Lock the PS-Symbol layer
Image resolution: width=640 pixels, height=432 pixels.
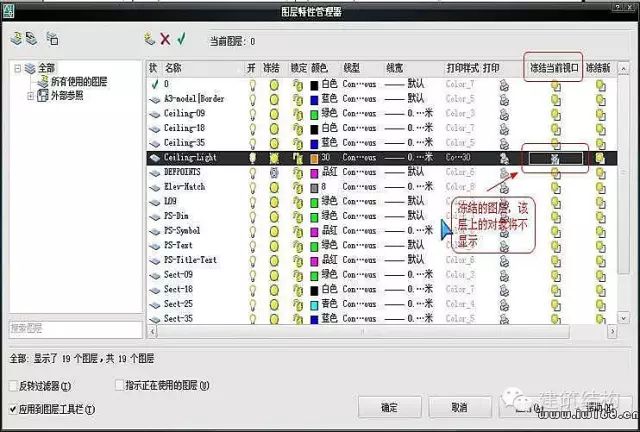pos(298,232)
